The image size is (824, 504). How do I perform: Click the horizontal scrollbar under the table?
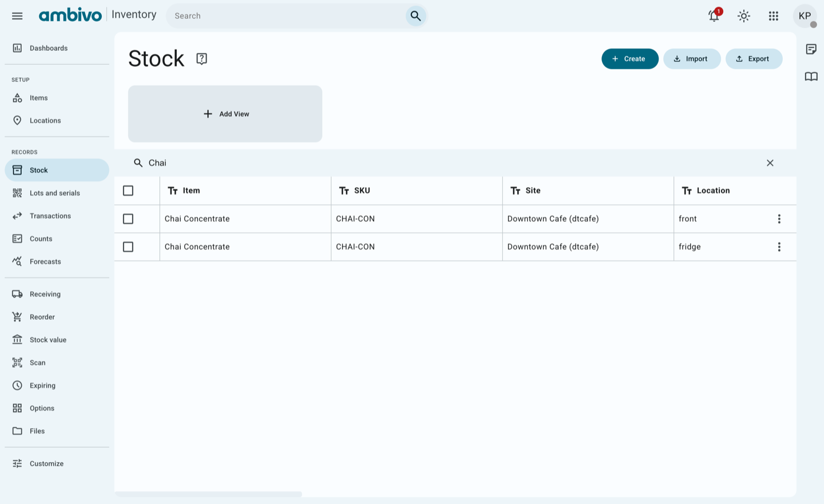click(x=208, y=494)
